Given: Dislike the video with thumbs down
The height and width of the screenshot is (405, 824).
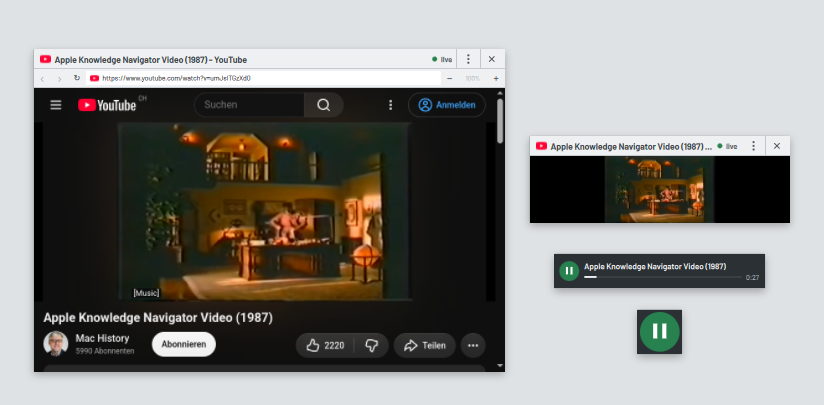Looking at the screenshot, I should pos(372,346).
